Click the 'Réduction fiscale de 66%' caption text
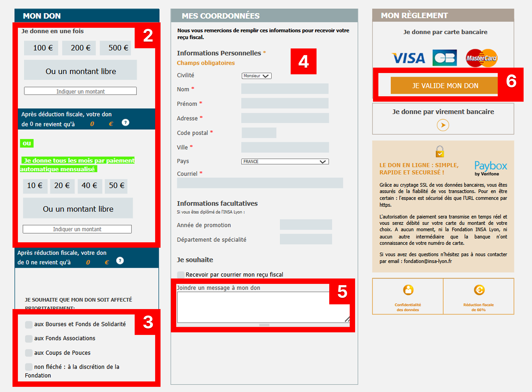Image resolution: width=532 pixels, height=392 pixels. (478, 307)
